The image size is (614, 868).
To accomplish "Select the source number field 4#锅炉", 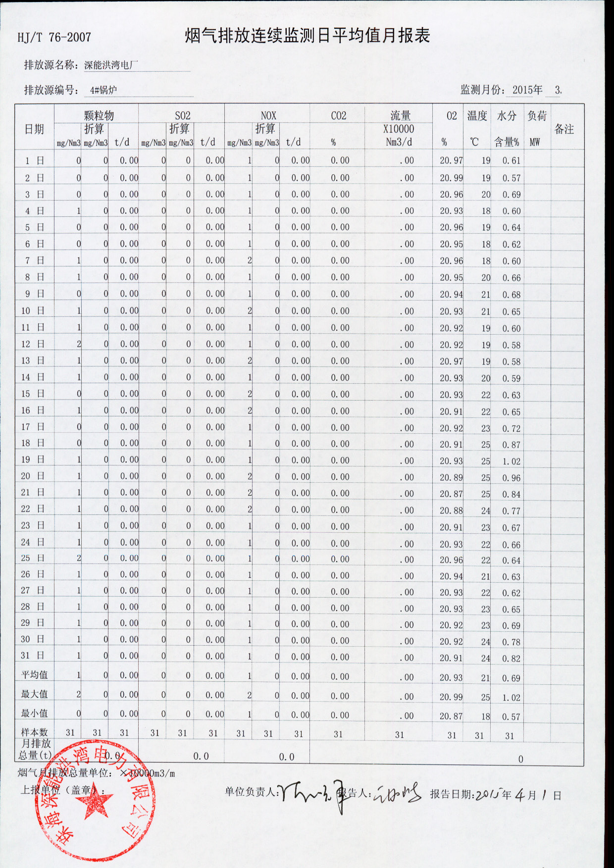I will point(103,90).
